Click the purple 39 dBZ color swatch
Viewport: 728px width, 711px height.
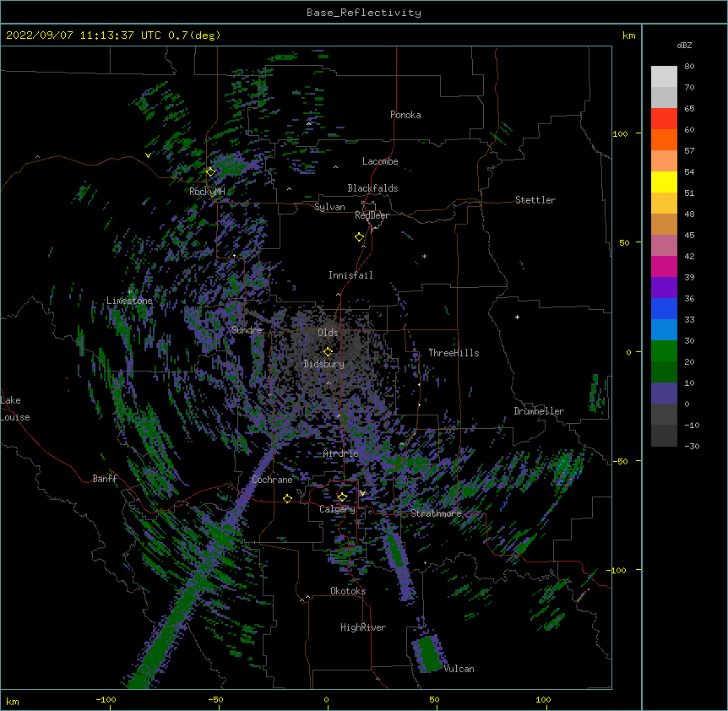click(664, 288)
